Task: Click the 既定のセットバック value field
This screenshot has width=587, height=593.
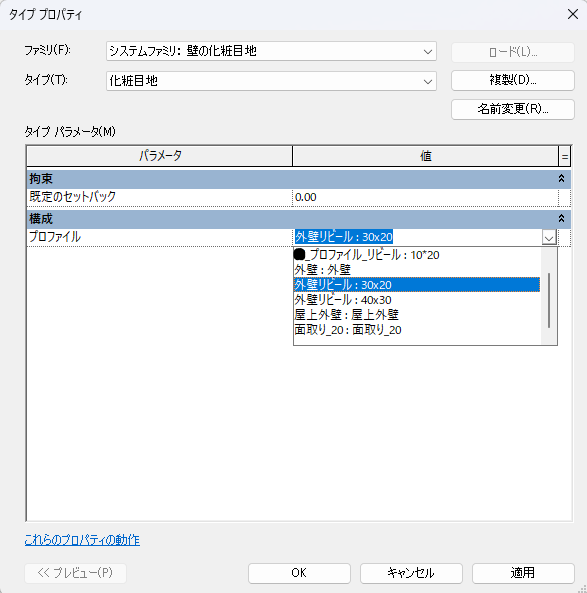Action: pos(425,197)
